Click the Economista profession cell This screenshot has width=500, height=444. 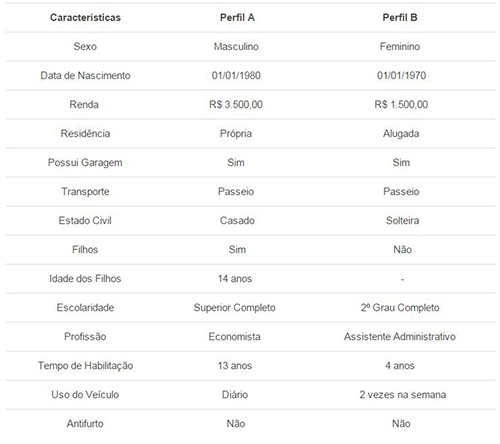(234, 336)
